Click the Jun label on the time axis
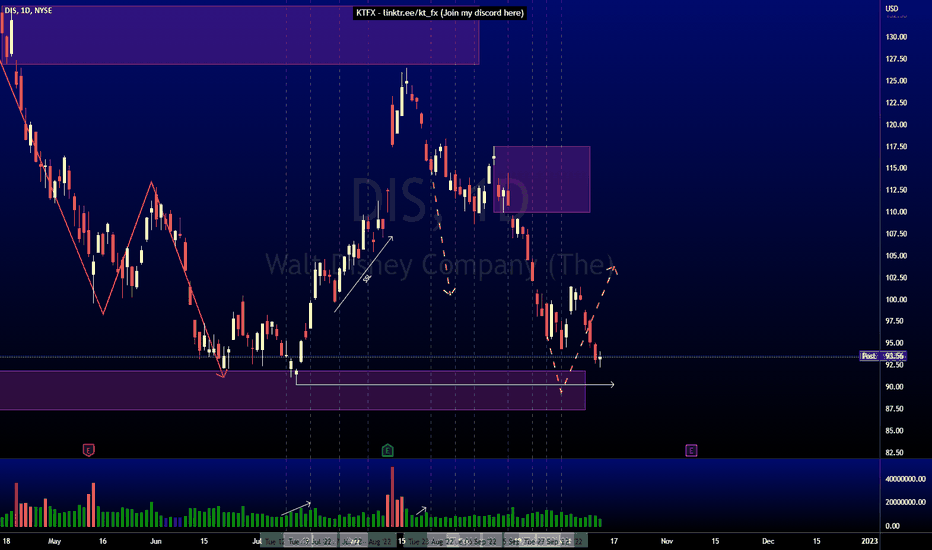Image resolution: width=932 pixels, height=550 pixels. pos(156,541)
